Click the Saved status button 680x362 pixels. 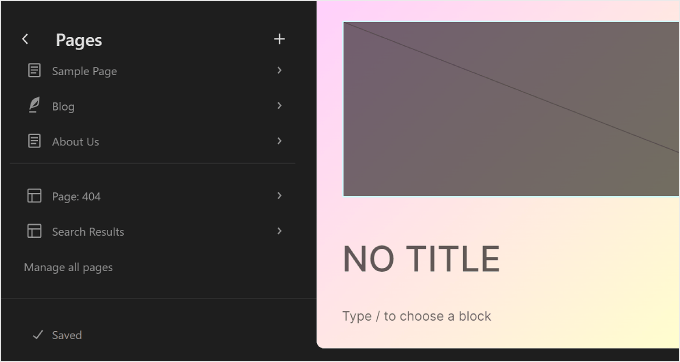tap(57, 335)
